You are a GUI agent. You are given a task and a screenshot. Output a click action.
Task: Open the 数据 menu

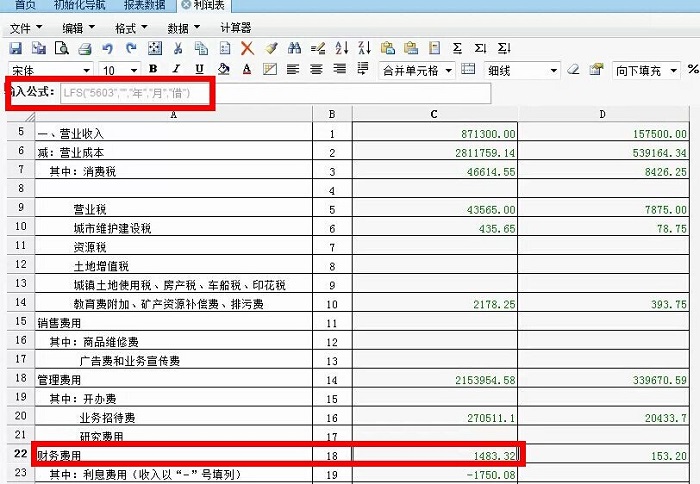pos(183,28)
